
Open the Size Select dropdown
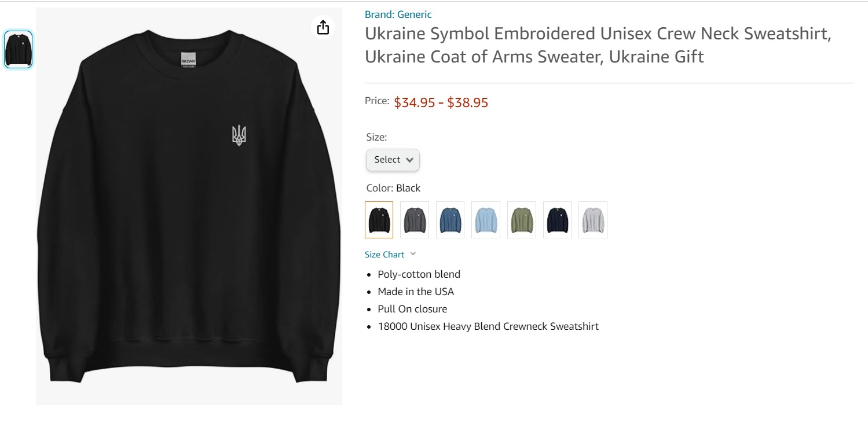point(393,160)
